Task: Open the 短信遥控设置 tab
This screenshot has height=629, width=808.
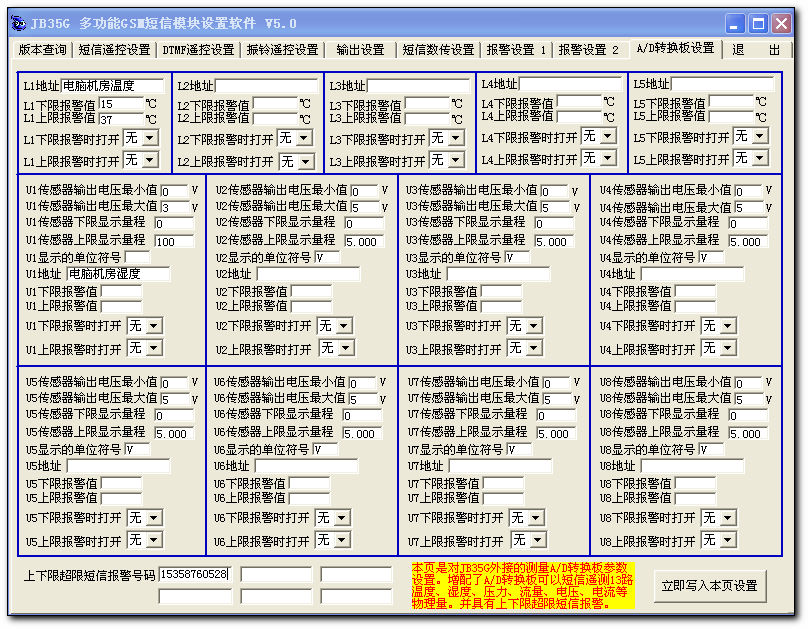Action: coord(114,50)
